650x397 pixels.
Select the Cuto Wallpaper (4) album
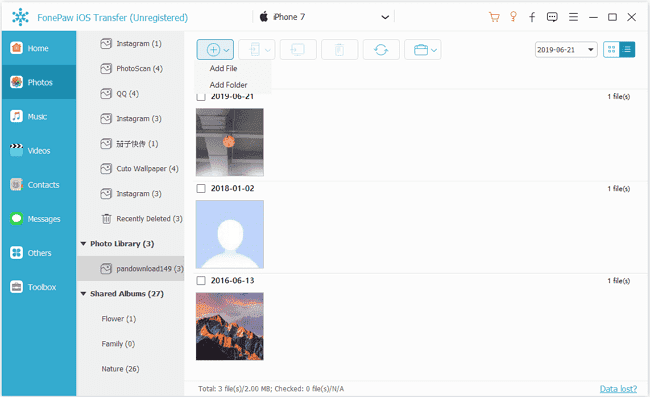point(131,169)
